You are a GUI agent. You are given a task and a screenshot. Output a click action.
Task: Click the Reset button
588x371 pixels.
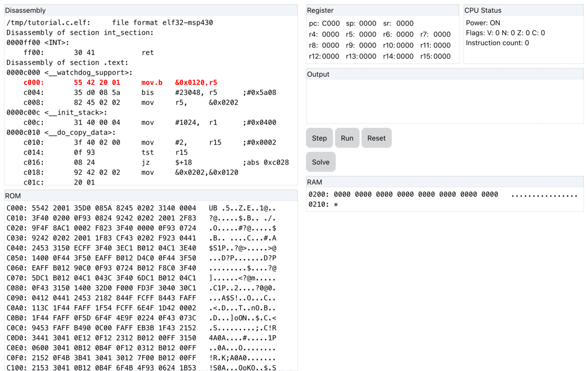coord(376,138)
